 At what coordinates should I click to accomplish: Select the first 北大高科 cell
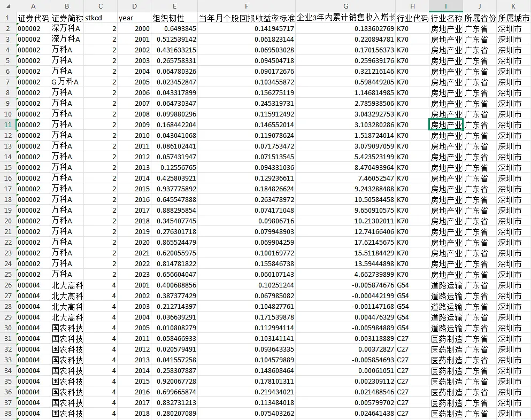point(67,285)
